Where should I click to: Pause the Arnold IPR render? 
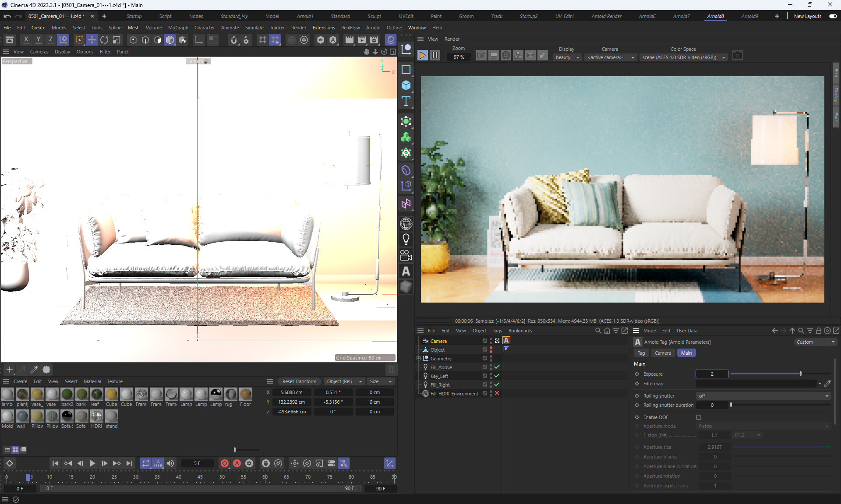[435, 56]
